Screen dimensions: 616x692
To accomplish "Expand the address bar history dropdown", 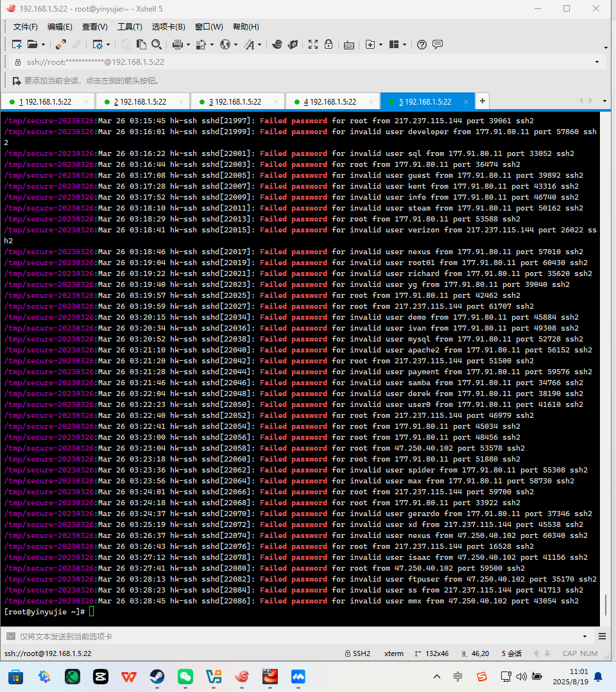I will [597, 62].
